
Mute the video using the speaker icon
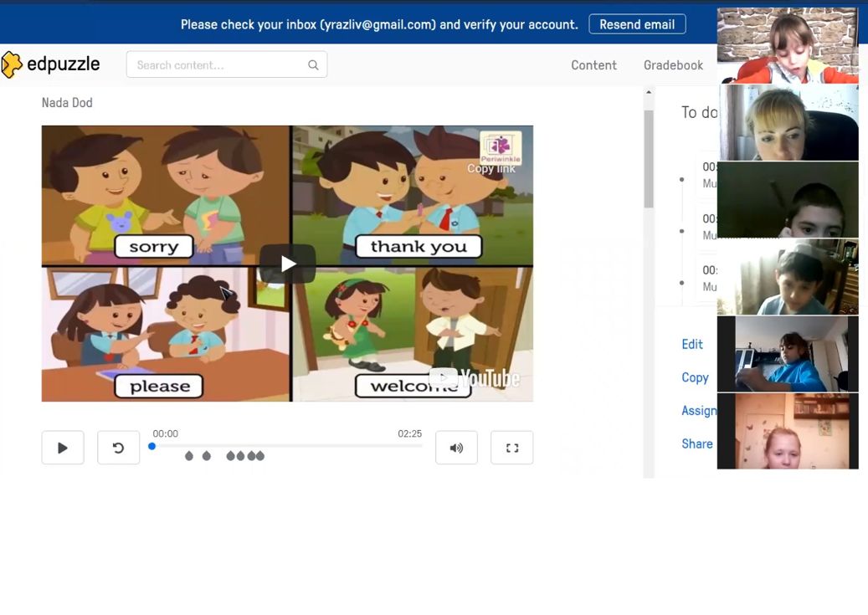[456, 448]
